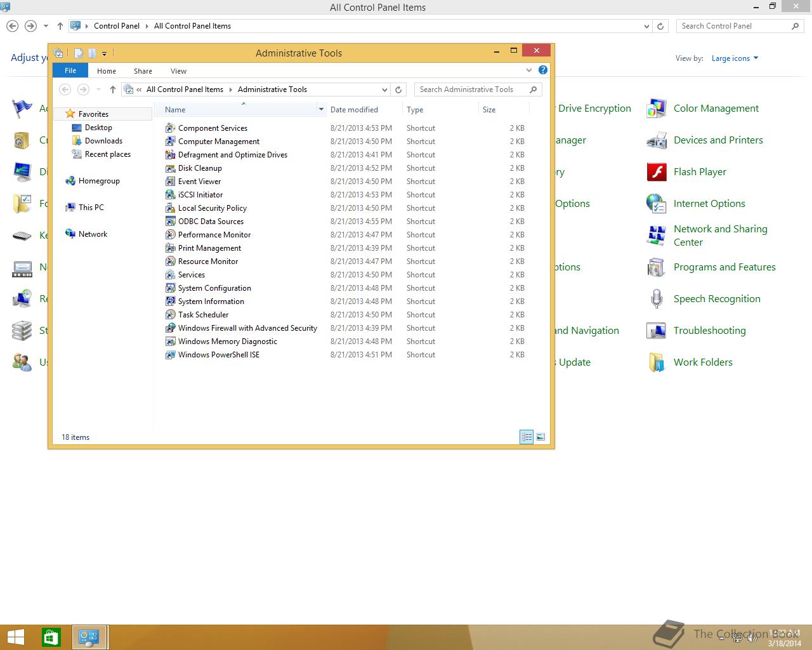812x650 pixels.
Task: Select Windows PowerShell ISE icon
Action: coord(170,355)
